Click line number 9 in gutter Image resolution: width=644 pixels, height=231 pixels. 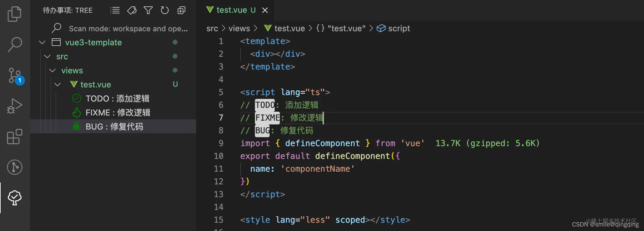pos(221,143)
